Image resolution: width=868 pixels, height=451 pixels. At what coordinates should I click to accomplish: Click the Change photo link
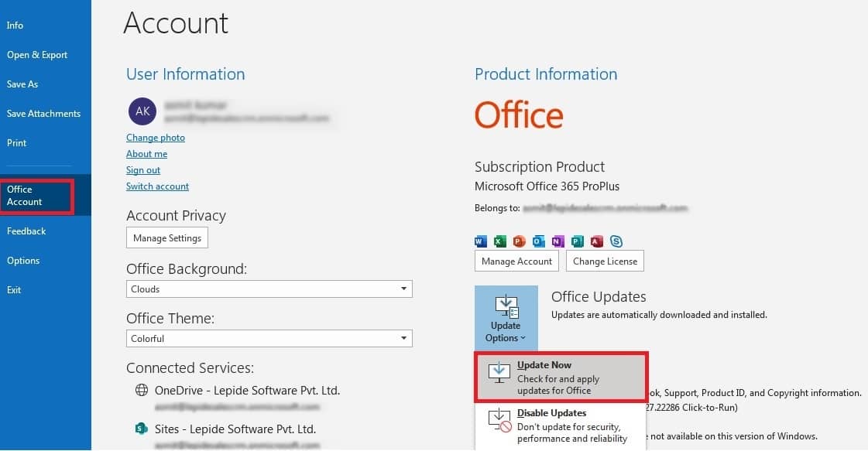pyautogui.click(x=156, y=138)
